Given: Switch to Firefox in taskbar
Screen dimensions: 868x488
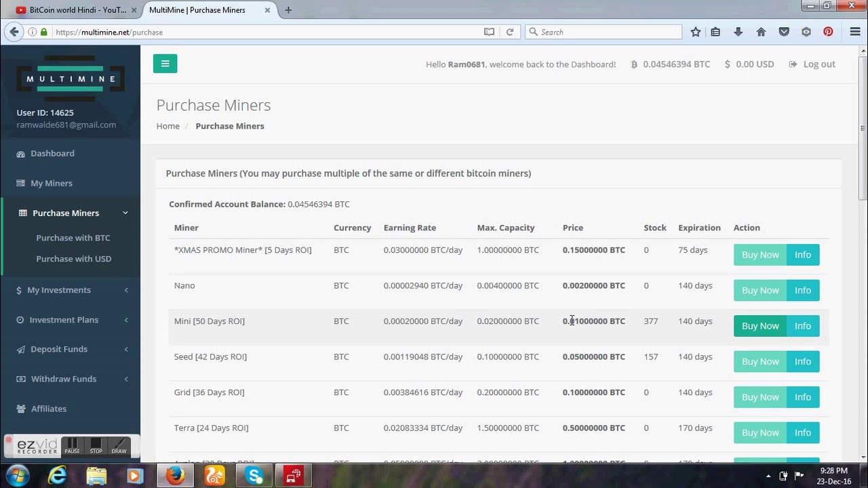Looking at the screenshot, I should [175, 476].
